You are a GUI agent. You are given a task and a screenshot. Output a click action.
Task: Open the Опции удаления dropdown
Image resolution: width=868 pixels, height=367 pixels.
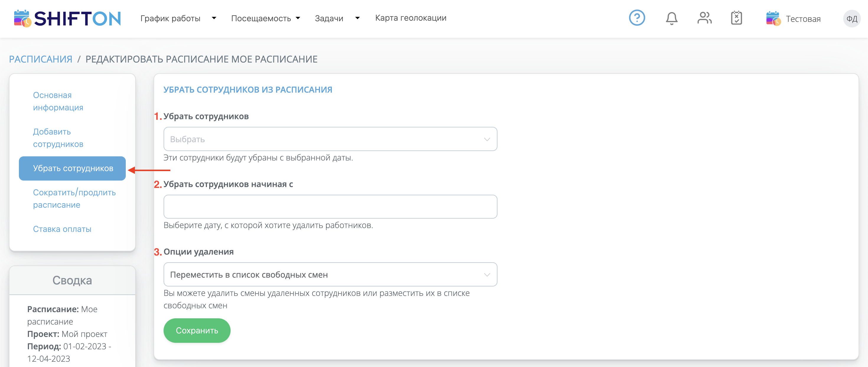tap(330, 274)
